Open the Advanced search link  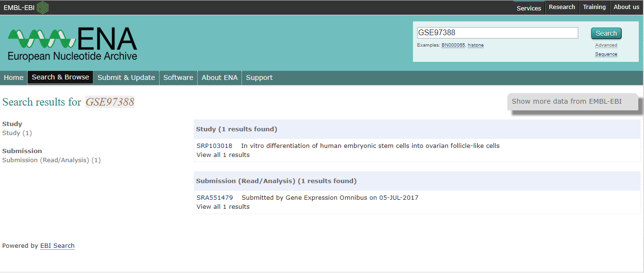click(606, 45)
